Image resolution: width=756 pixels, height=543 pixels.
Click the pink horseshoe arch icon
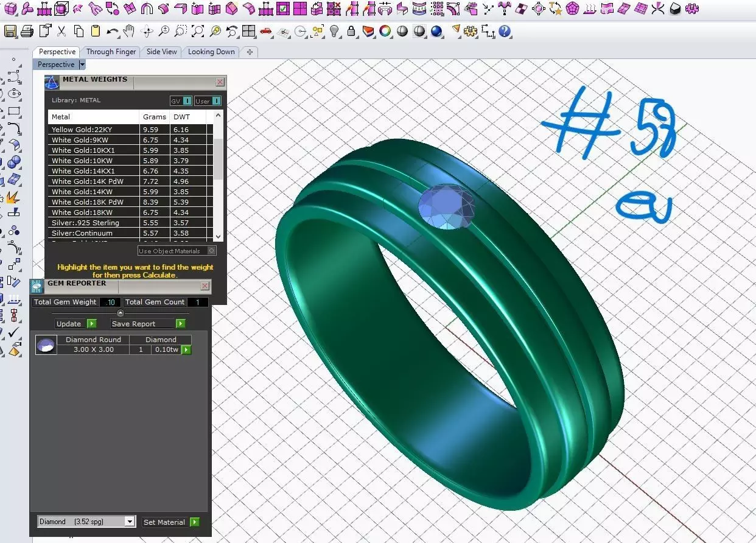[147, 9]
